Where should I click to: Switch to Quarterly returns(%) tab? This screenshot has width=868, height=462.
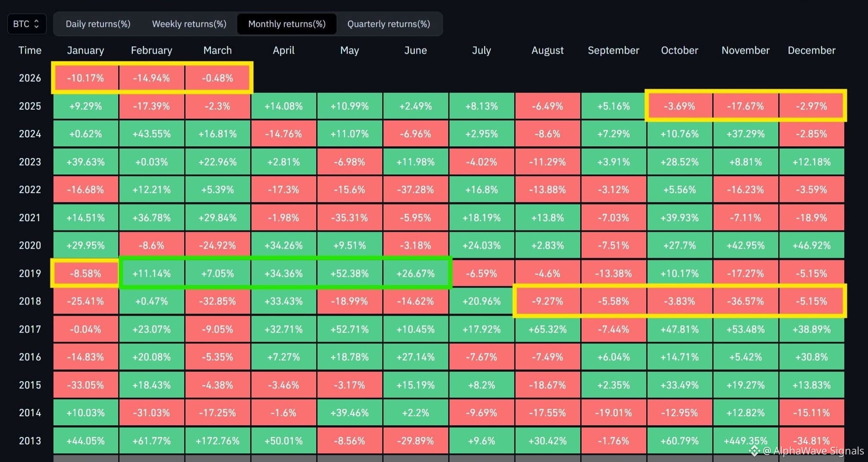(389, 24)
